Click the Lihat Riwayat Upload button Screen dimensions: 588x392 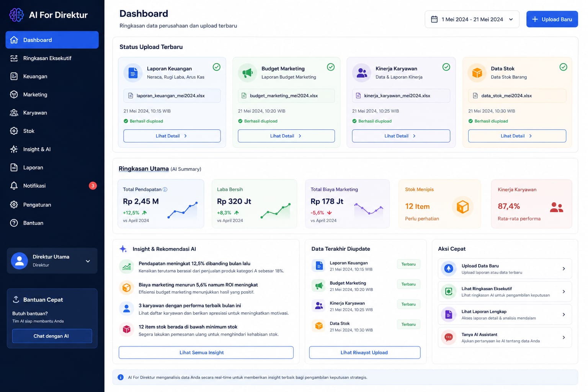(364, 353)
